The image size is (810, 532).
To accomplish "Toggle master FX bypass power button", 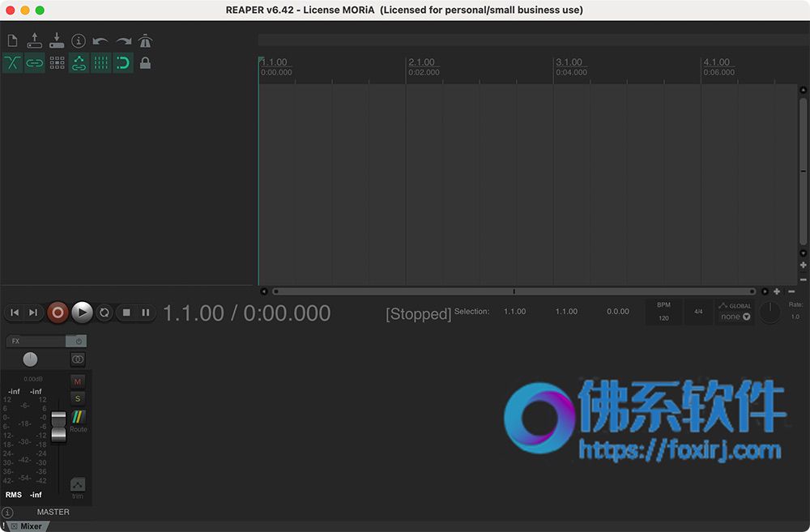I will tap(76, 341).
